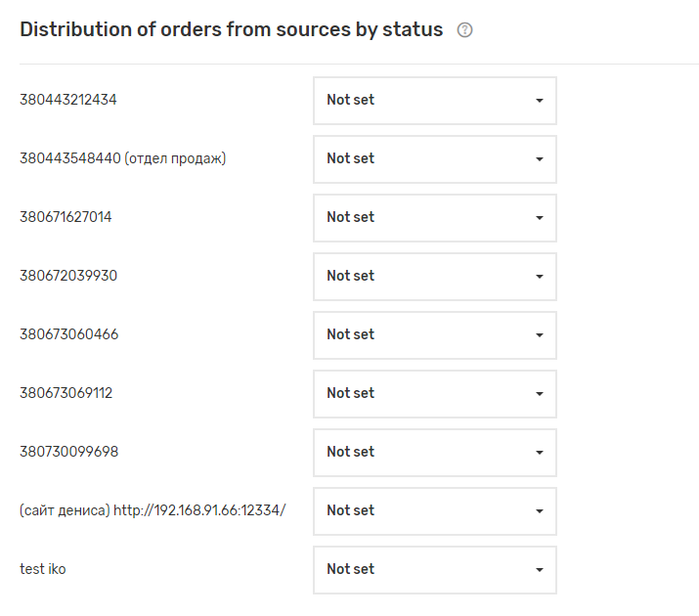Open the status dropdown for test iko
This screenshot has height=616, width=699.
tap(434, 570)
